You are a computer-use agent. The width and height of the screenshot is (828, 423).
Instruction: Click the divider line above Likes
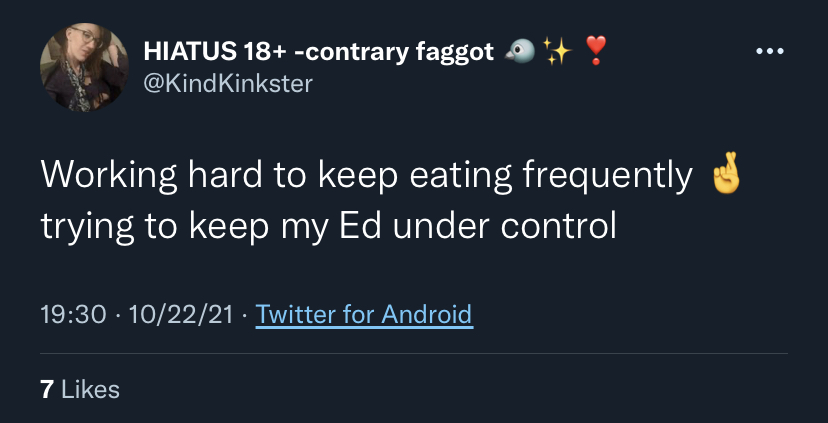[x=413, y=353]
